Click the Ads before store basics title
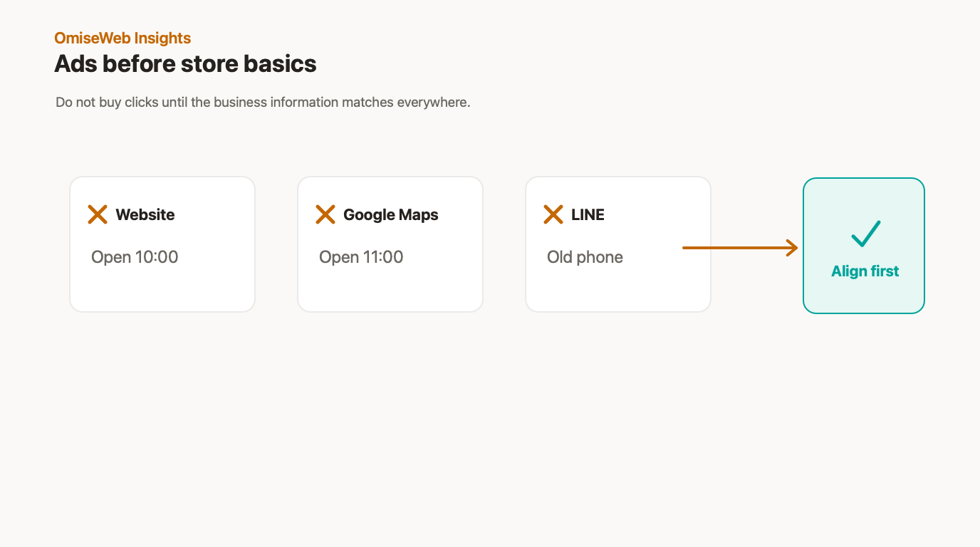The height and width of the screenshot is (547, 980). (185, 64)
